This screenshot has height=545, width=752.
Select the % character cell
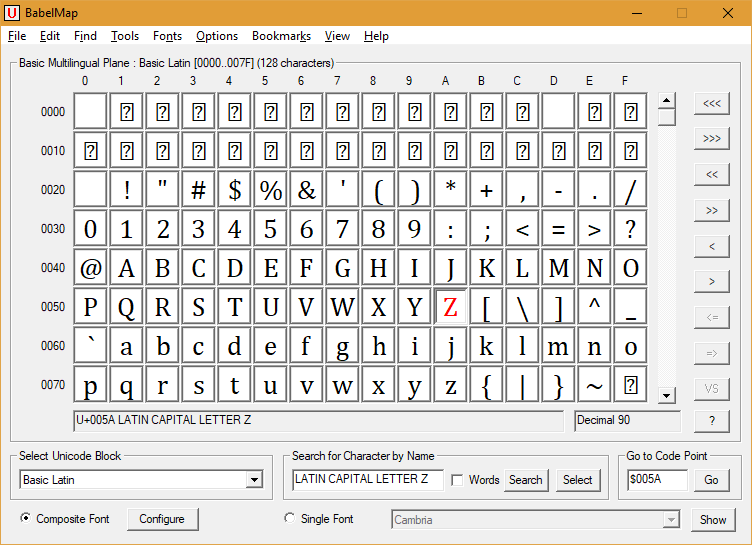[x=270, y=190]
